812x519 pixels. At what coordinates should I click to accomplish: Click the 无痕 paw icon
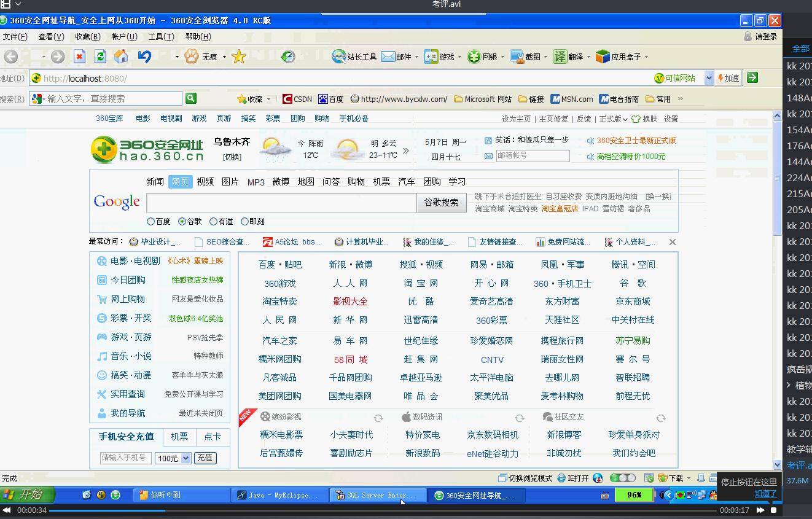(192, 57)
